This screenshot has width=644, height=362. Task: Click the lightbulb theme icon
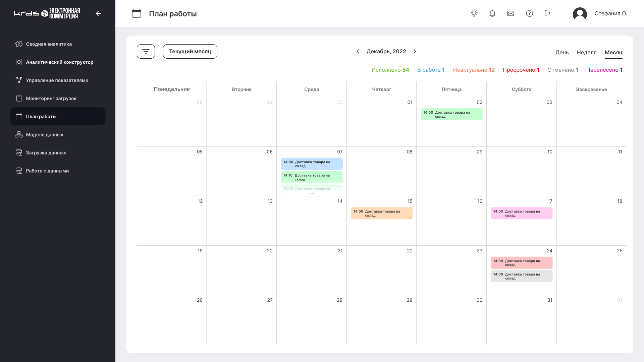(474, 13)
